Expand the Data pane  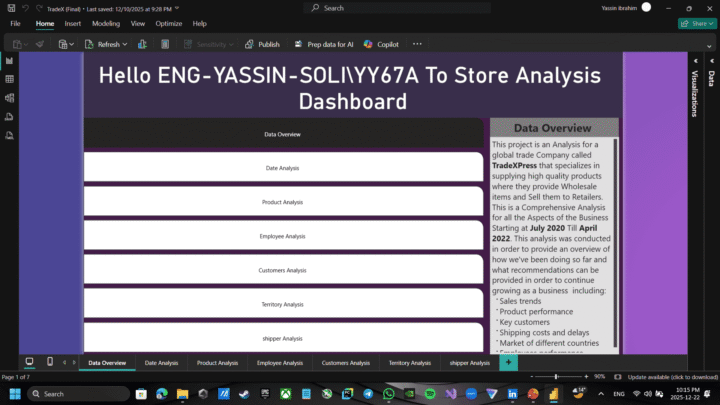[711, 78]
